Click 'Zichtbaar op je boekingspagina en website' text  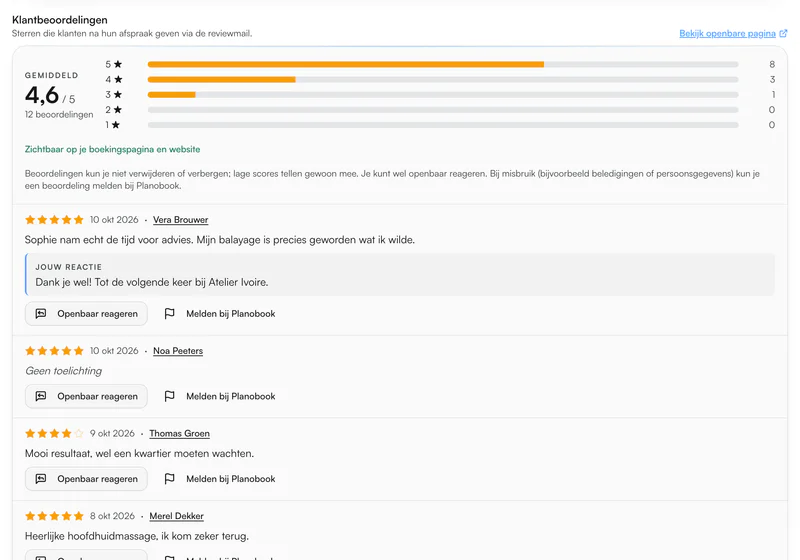pyautogui.click(x=112, y=149)
